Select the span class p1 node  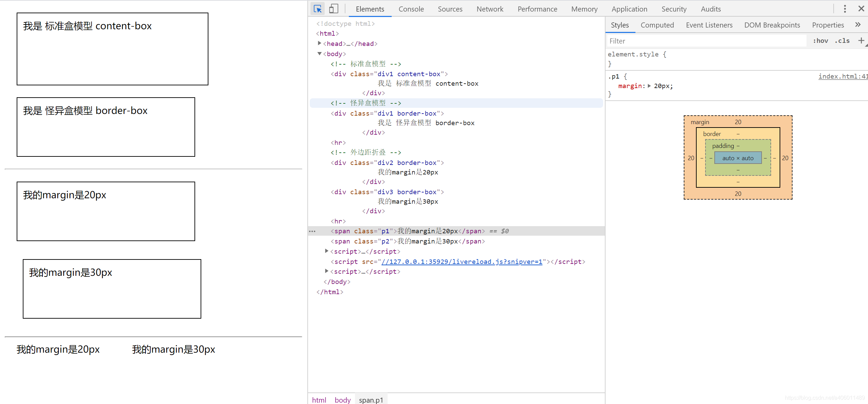pyautogui.click(x=408, y=231)
